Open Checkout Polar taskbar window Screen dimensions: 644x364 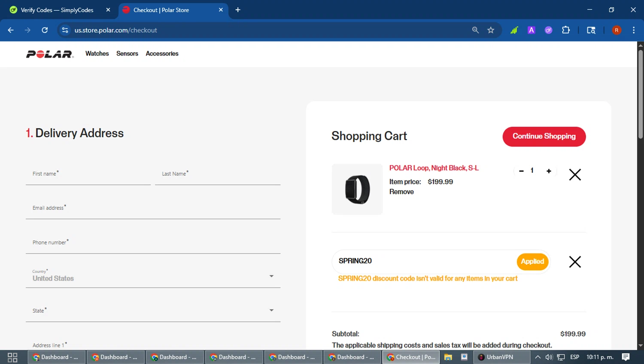(x=411, y=357)
